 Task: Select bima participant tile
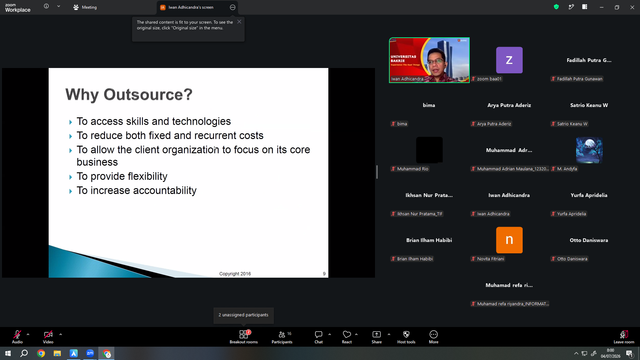point(429,105)
